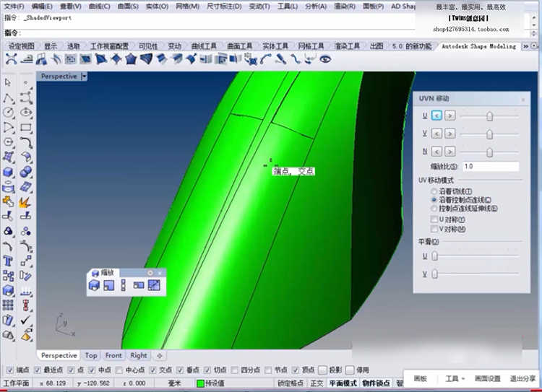Click the N increase > button in UVN panel
The image size is (542, 392).
pos(449,152)
